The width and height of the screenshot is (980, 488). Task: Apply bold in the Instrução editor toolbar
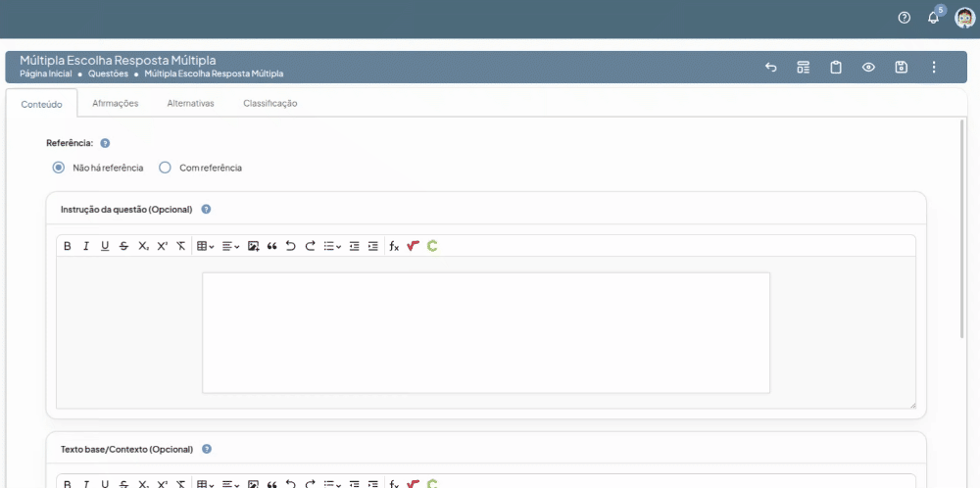pyautogui.click(x=68, y=246)
